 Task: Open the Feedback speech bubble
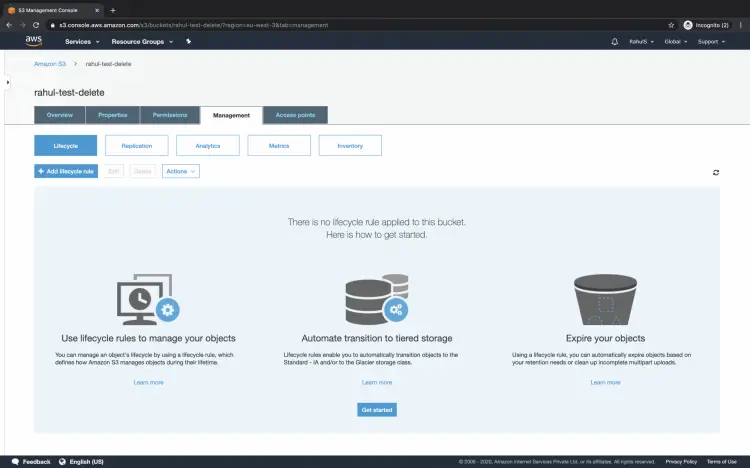pos(15,462)
